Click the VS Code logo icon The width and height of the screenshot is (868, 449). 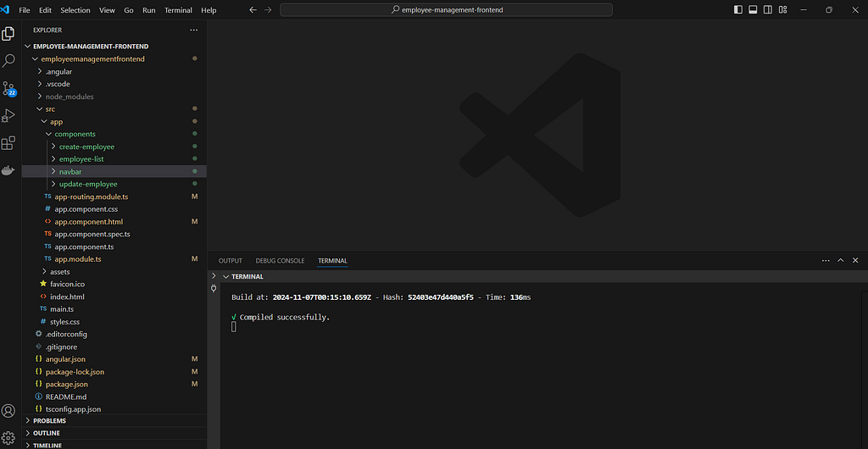tap(6, 10)
